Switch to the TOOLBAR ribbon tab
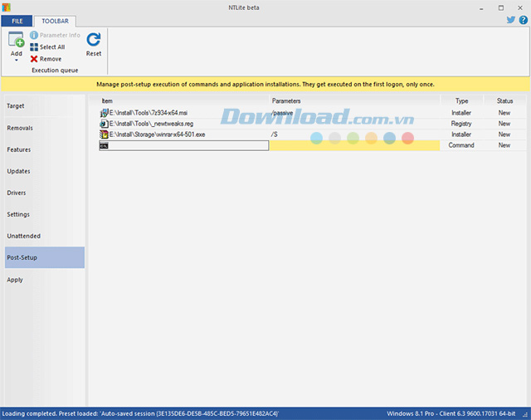The width and height of the screenshot is (531, 420). (55, 20)
